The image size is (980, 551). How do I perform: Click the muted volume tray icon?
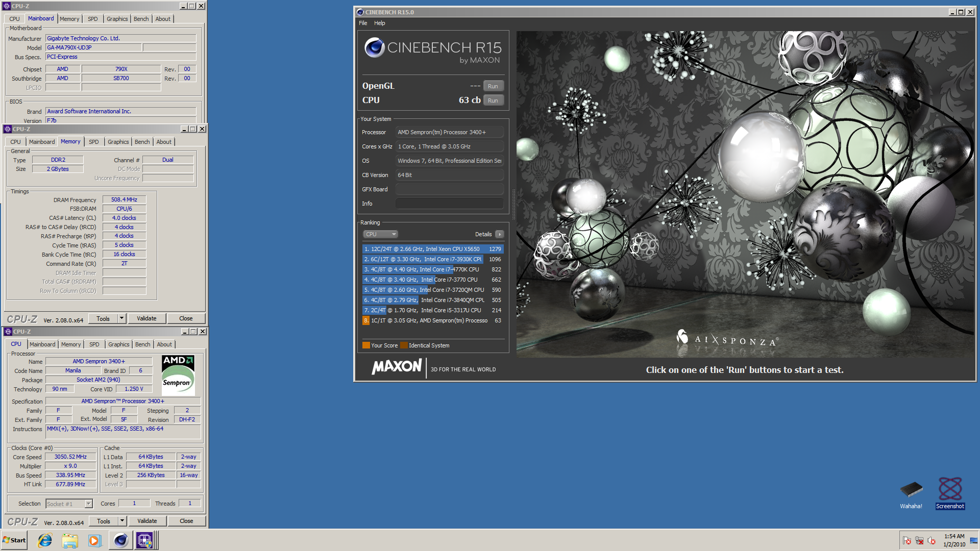click(932, 540)
